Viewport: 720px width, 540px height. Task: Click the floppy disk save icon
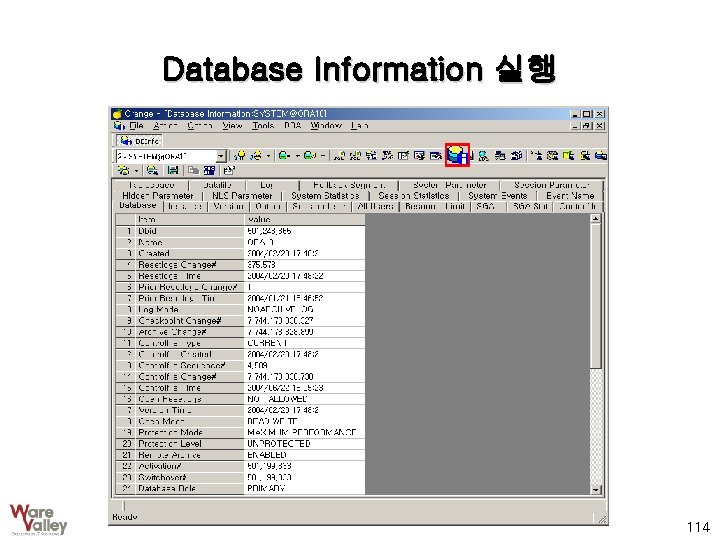pos(173,171)
